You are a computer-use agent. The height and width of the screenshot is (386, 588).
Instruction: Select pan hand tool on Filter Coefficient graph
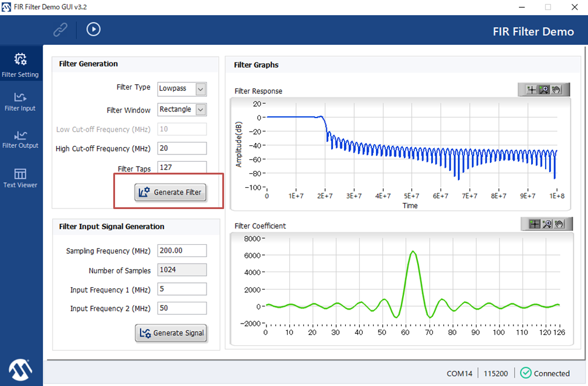point(559,224)
